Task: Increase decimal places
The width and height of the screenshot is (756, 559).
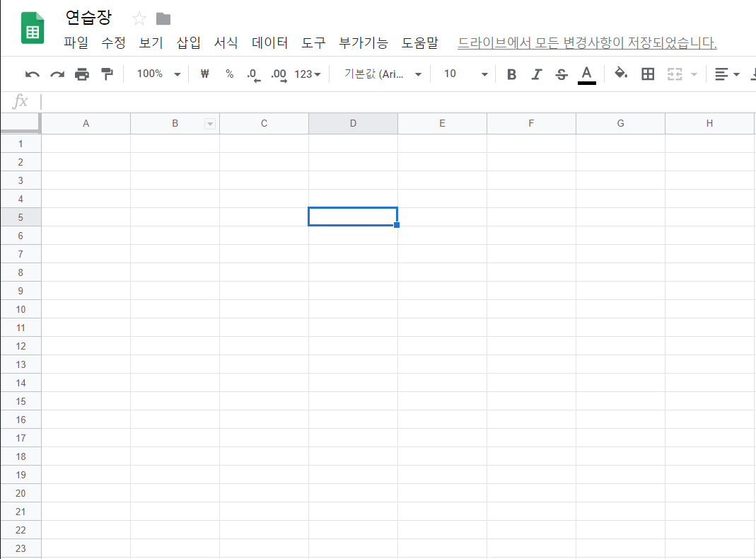Action: click(279, 75)
